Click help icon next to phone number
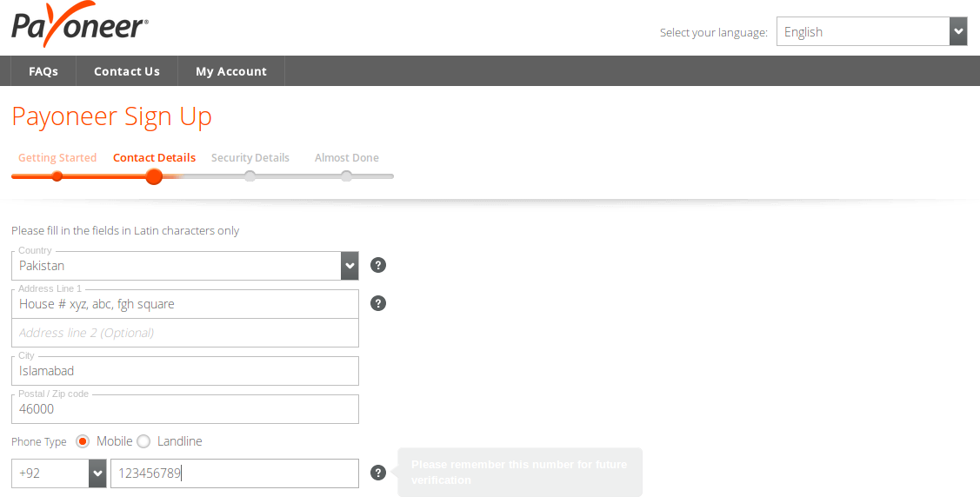 coord(378,473)
